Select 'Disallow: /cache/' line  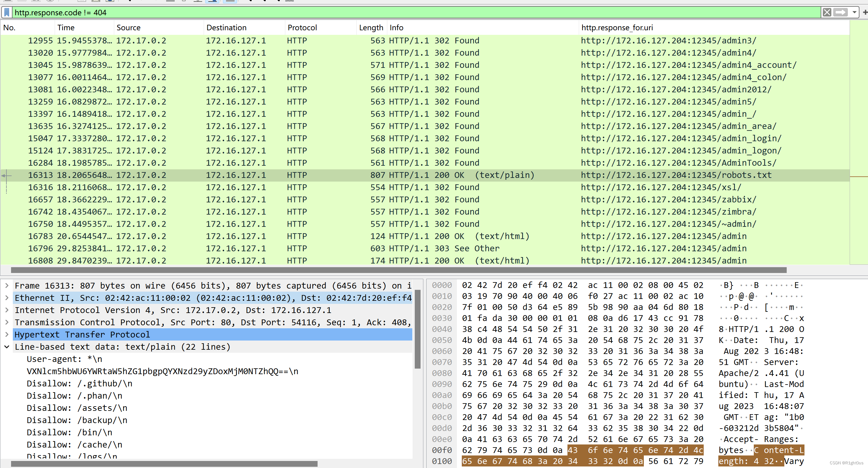[x=75, y=445]
